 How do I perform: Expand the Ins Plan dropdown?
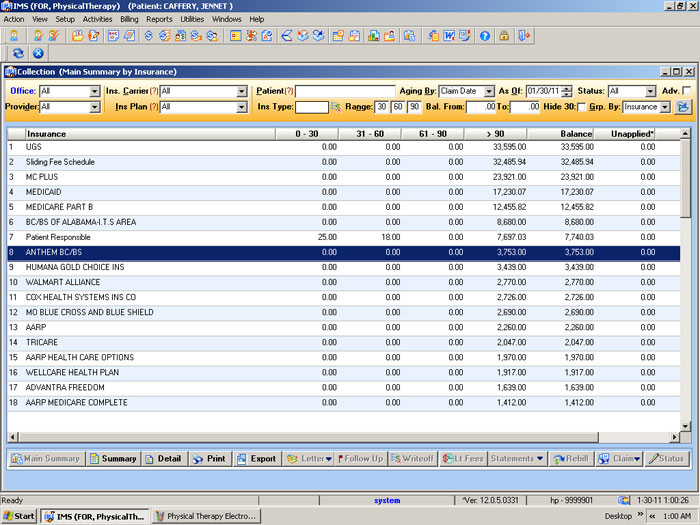242,107
